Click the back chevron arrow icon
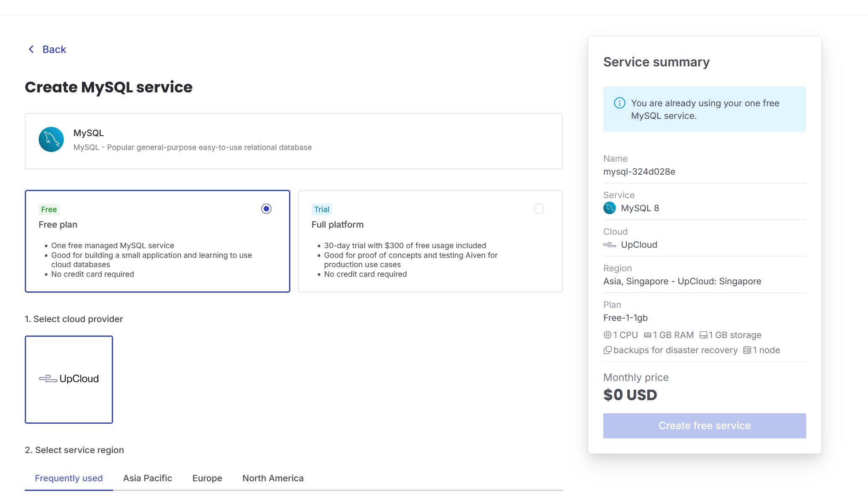 click(x=31, y=50)
